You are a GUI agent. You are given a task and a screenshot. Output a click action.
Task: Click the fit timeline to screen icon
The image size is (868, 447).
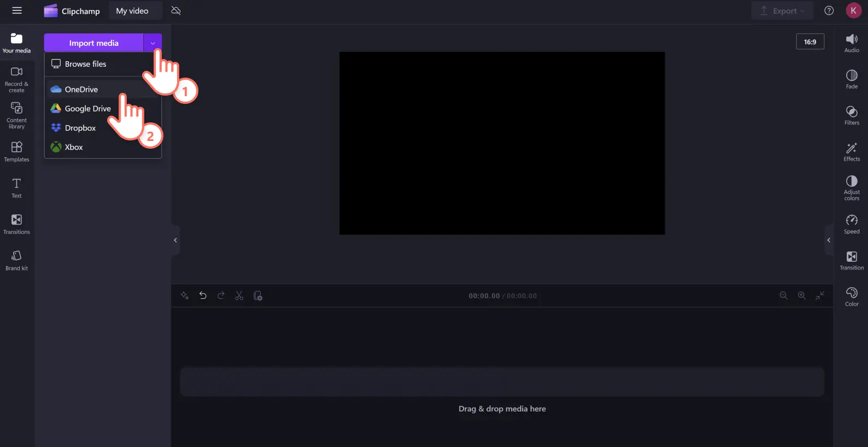(x=820, y=296)
